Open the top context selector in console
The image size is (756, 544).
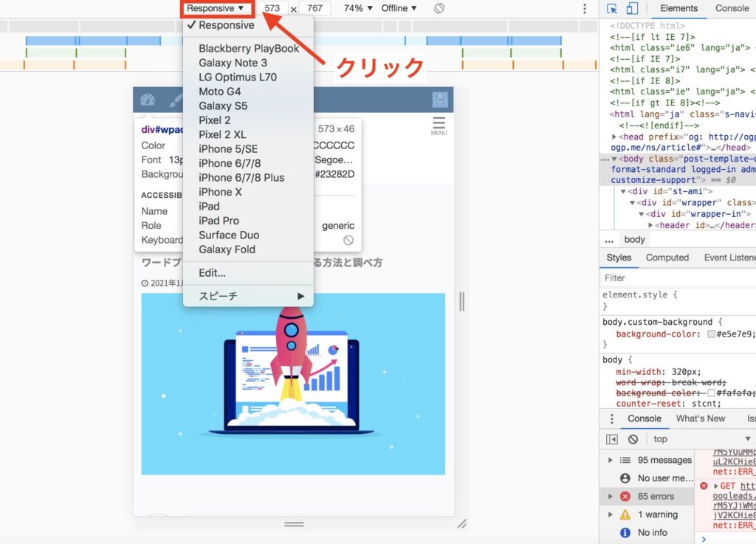[x=702, y=439]
